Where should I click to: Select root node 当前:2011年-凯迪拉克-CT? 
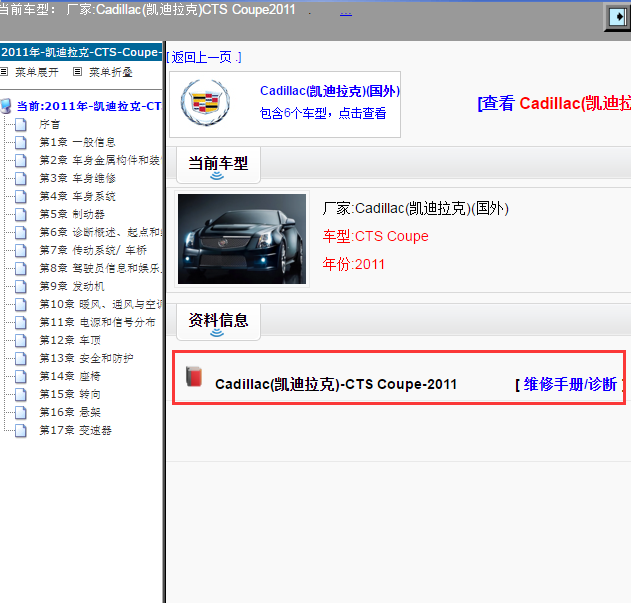click(89, 106)
